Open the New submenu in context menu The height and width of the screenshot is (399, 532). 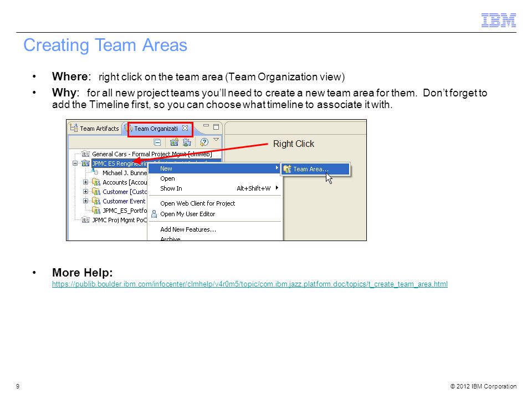pyautogui.click(x=214, y=168)
